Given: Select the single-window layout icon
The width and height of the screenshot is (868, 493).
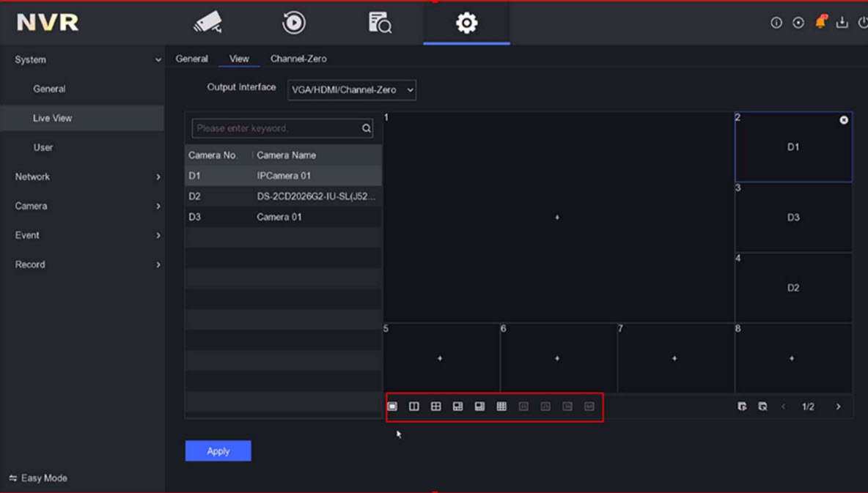Looking at the screenshot, I should [392, 407].
